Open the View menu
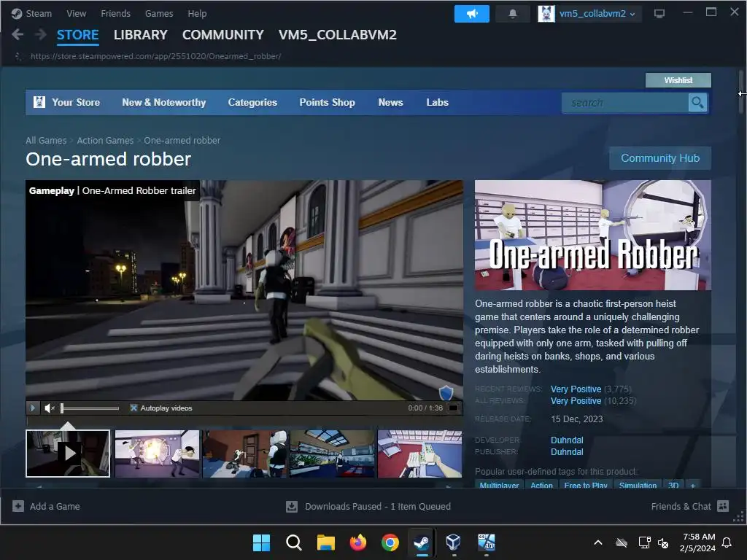Image resolution: width=747 pixels, height=560 pixels. coord(76,14)
